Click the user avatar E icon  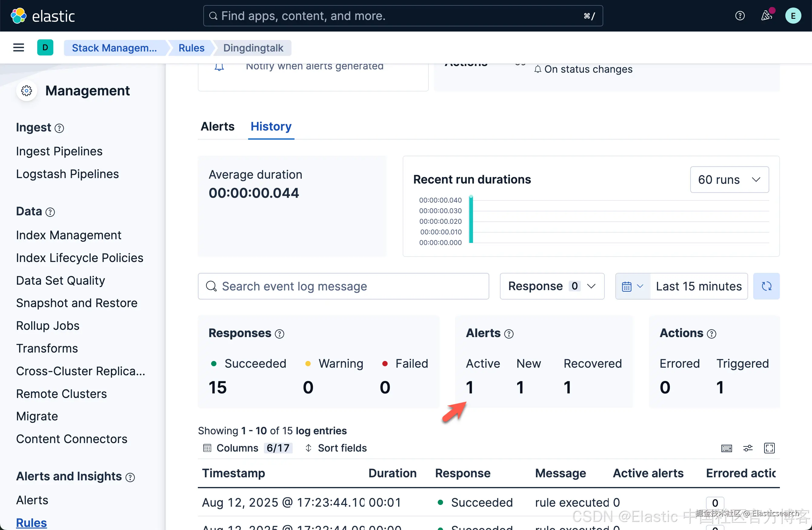[793, 16]
